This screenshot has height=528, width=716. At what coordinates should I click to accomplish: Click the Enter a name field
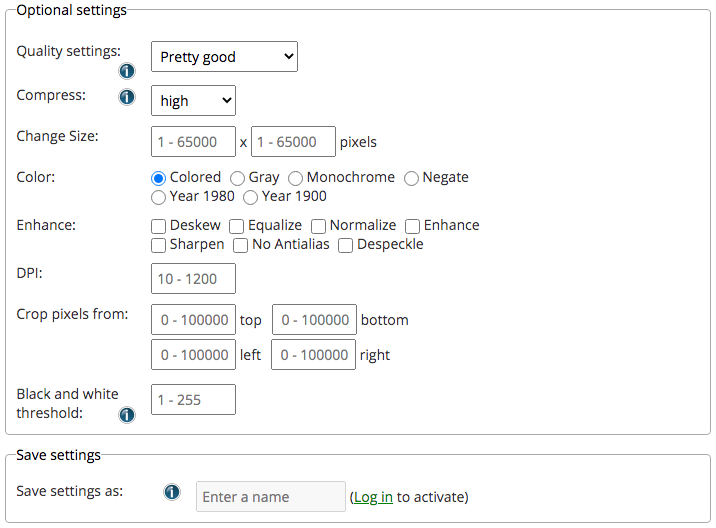point(271,496)
